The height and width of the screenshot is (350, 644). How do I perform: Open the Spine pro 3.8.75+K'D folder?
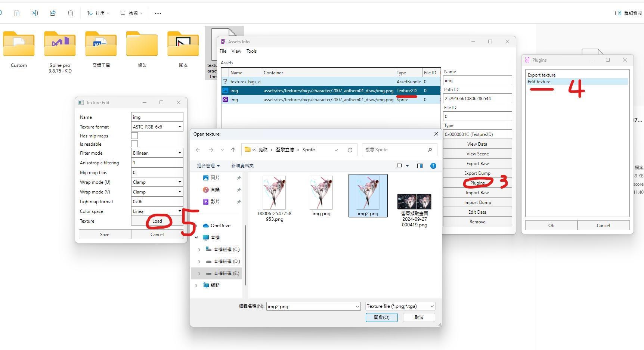pos(60,52)
